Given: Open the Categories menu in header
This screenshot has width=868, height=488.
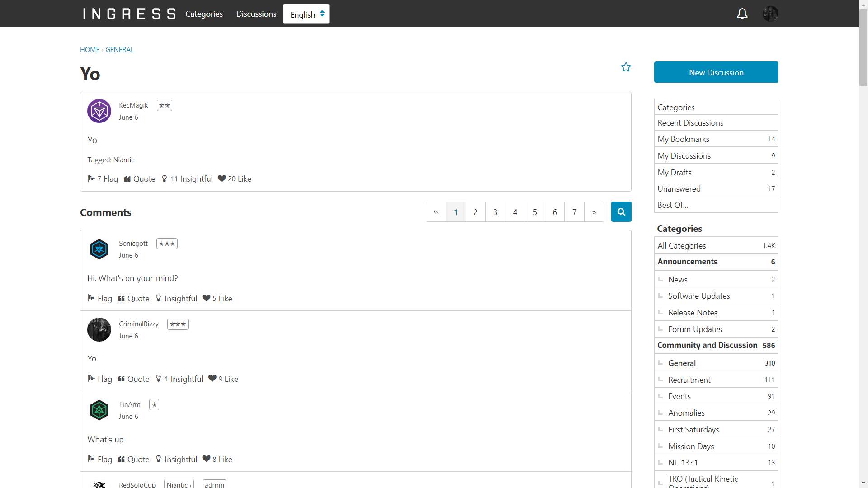Looking at the screenshot, I should [x=204, y=14].
